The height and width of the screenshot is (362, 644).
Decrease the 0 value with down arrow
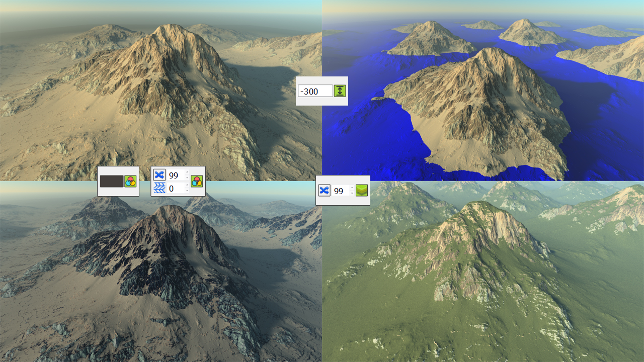point(187,191)
